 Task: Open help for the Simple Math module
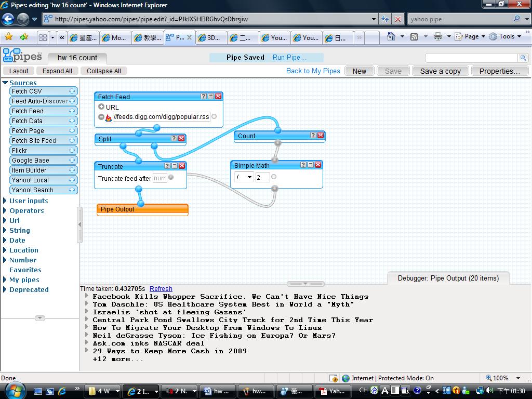coord(303,165)
